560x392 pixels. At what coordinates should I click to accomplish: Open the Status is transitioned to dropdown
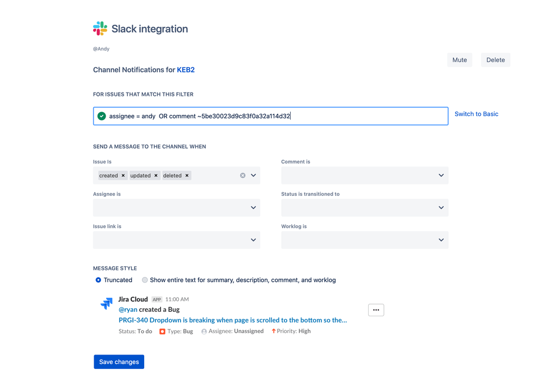pos(365,208)
